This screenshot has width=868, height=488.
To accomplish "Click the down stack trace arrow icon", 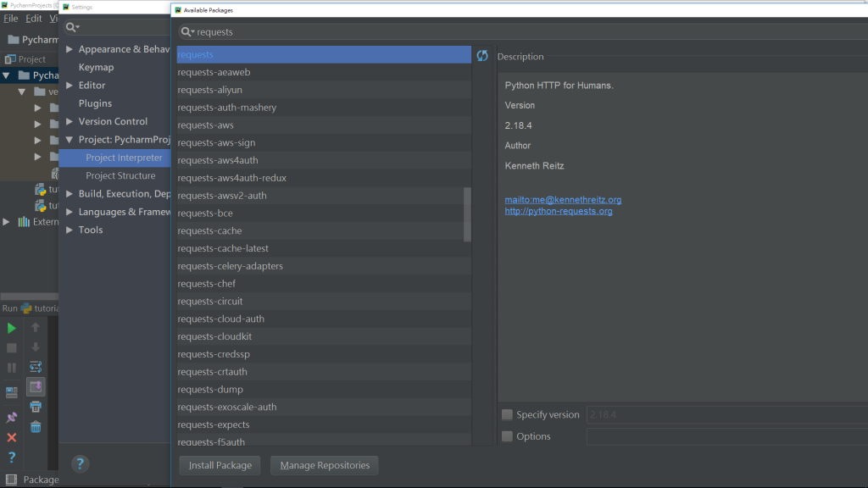I will [x=36, y=347].
